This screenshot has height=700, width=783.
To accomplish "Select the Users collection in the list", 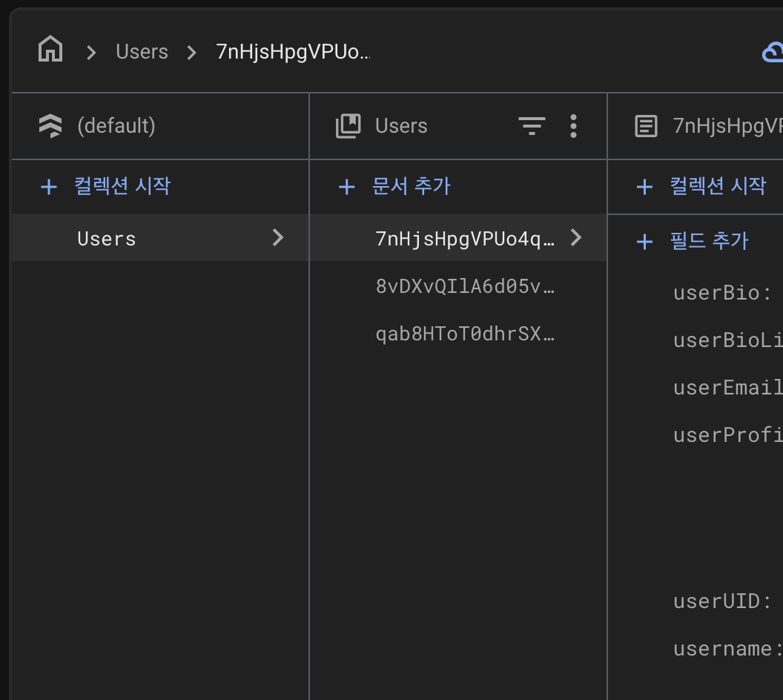I will 107,238.
